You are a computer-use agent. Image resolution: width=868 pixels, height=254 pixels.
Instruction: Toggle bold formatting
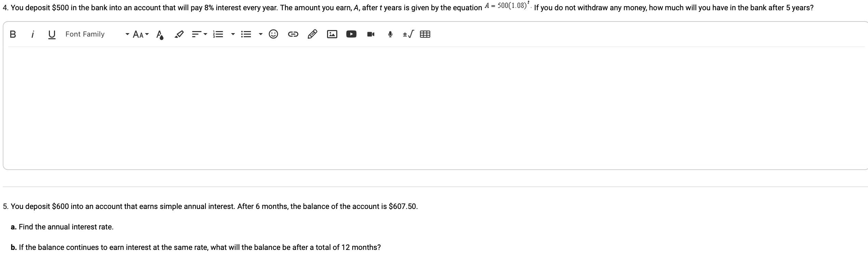(x=13, y=34)
